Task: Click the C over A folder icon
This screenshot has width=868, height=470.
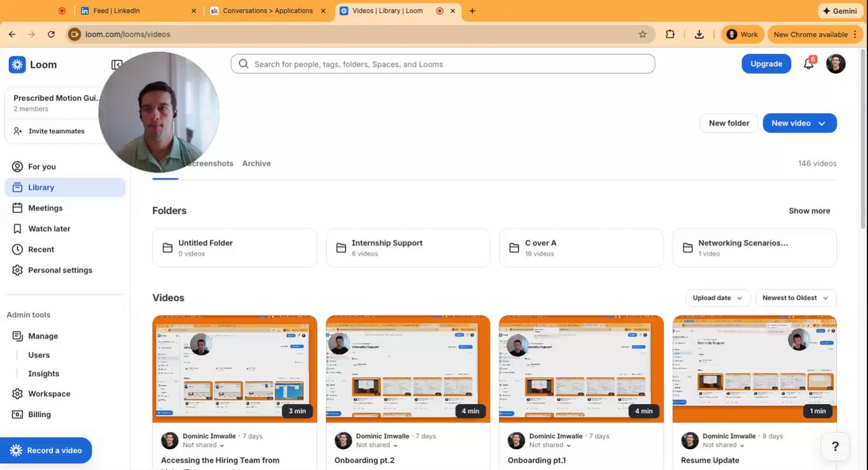Action: point(514,248)
